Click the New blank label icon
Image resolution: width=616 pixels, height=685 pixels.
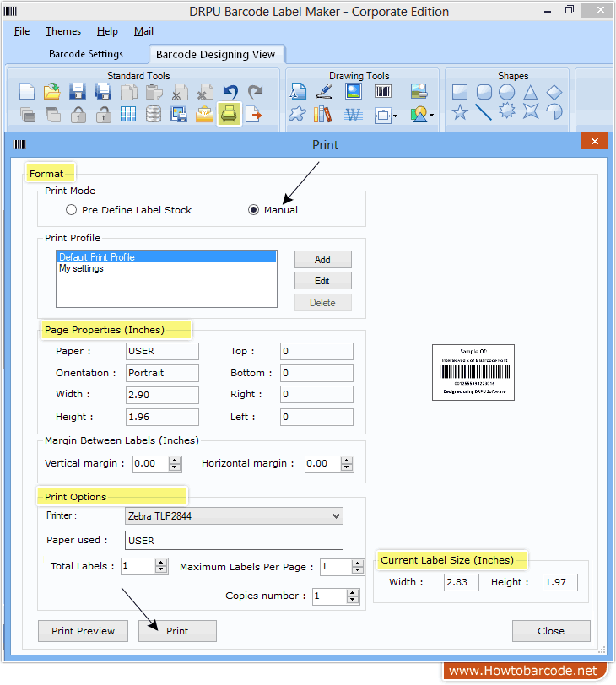coord(27,92)
